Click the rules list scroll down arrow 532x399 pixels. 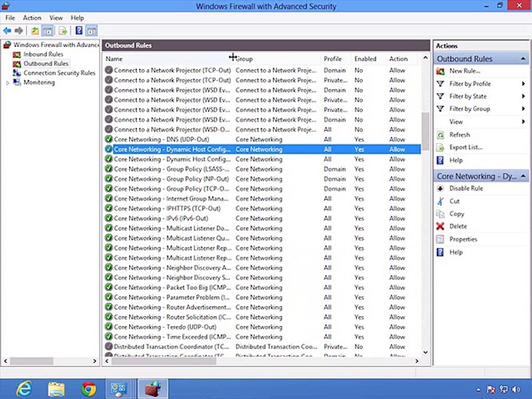click(x=425, y=352)
